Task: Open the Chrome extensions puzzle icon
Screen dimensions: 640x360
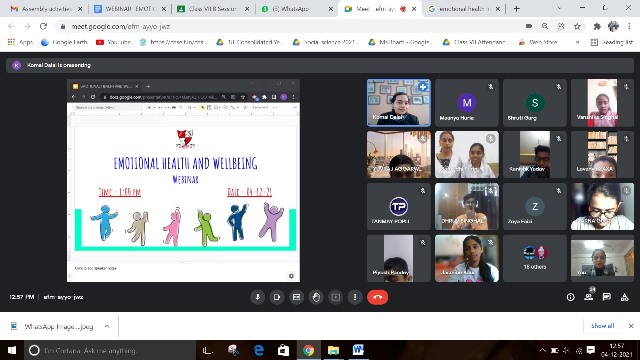Action: (x=597, y=26)
